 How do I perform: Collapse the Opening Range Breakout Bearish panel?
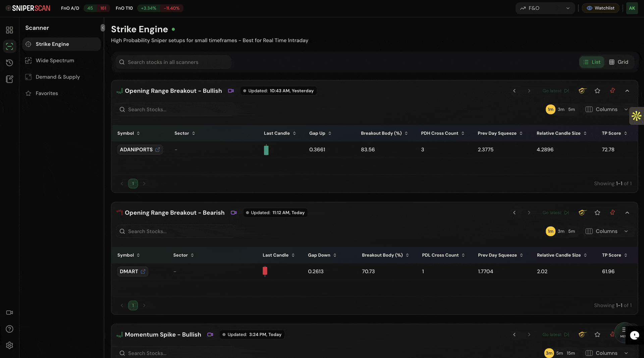click(627, 213)
